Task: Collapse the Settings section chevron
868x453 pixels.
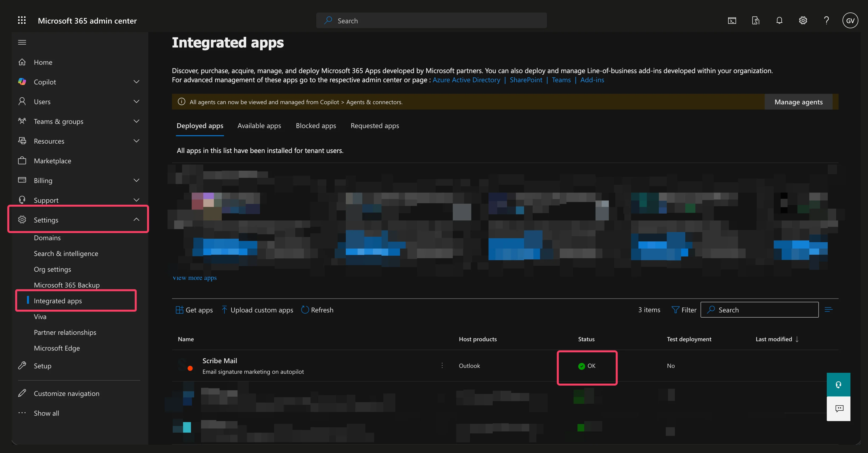Action: 136,219
